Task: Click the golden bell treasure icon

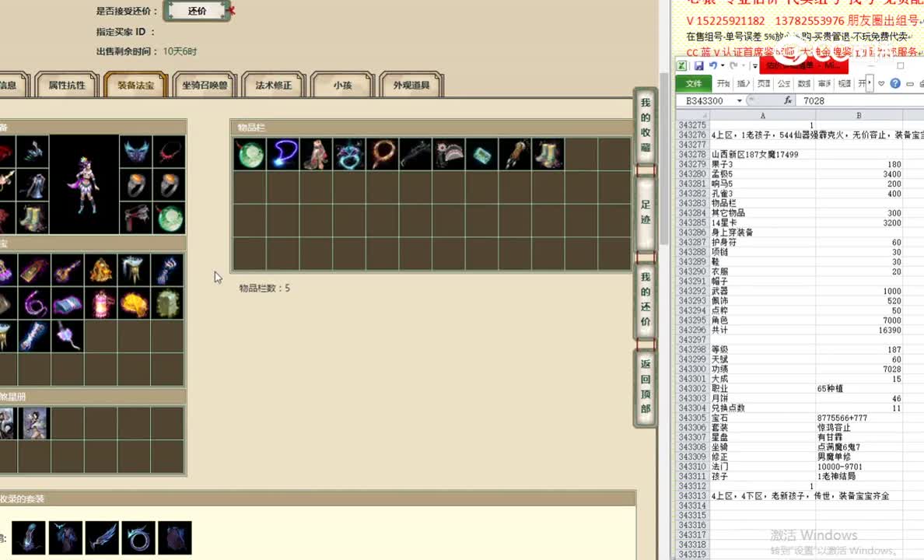Action: pyautogui.click(x=101, y=271)
